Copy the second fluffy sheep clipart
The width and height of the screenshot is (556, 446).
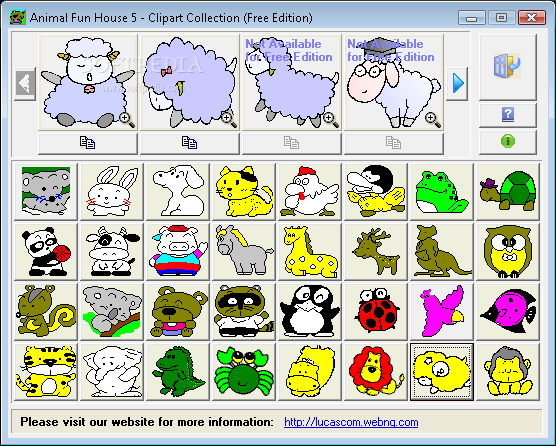pos(190,143)
